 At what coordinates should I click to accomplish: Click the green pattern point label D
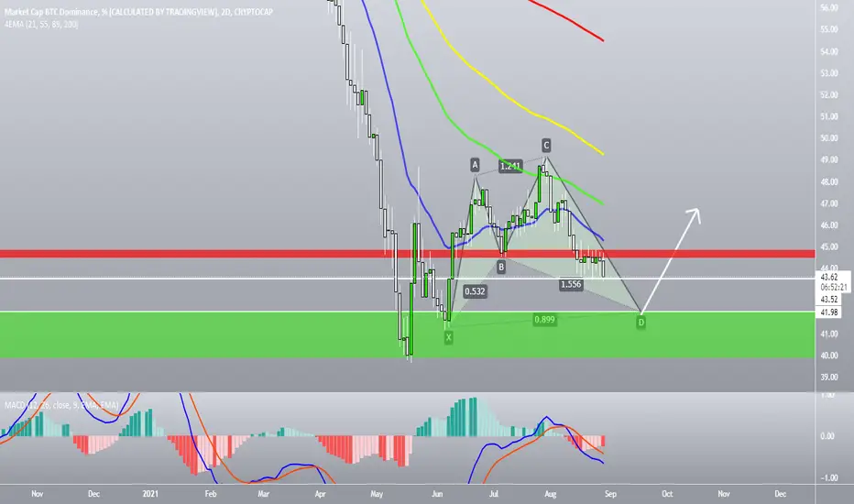pos(641,323)
